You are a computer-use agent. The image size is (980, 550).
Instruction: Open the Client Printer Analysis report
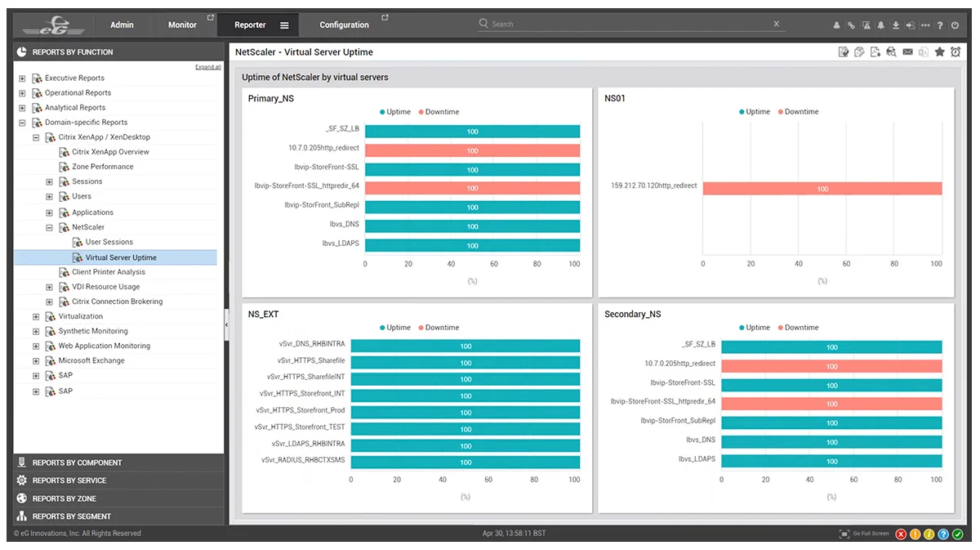[109, 272]
